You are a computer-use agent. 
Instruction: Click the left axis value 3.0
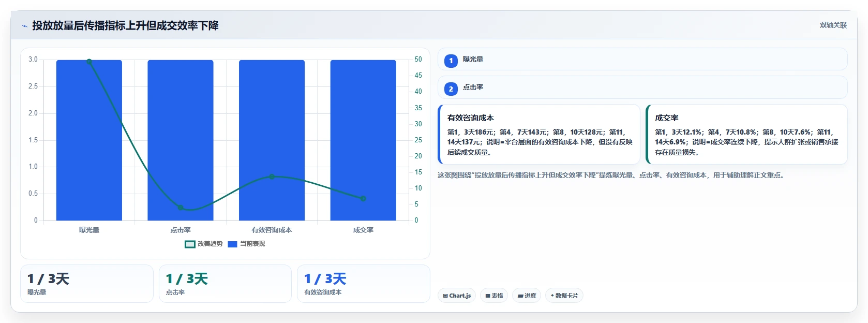(x=33, y=60)
